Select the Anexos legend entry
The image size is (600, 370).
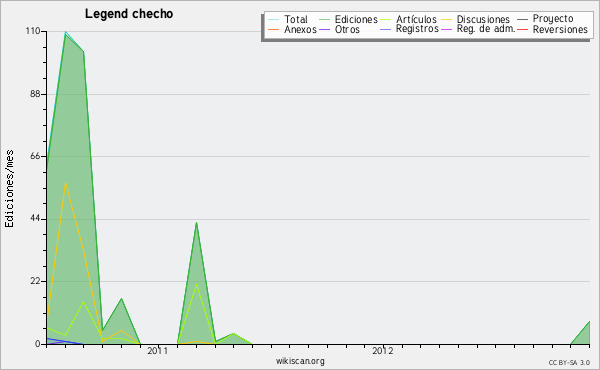[x=300, y=29]
